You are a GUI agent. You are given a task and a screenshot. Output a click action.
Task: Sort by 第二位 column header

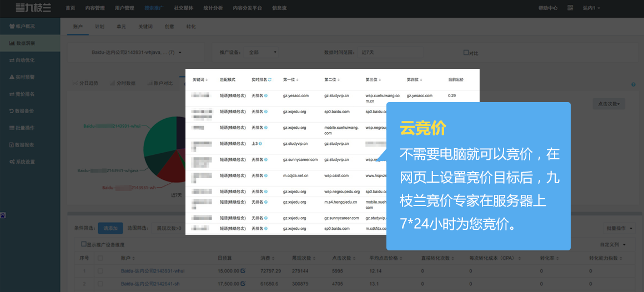(x=332, y=80)
